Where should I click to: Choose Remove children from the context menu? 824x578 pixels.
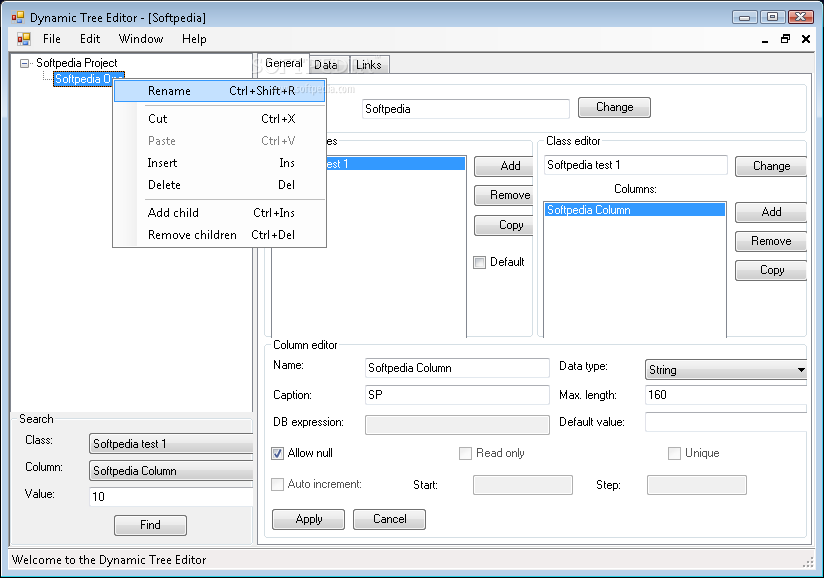pos(220,235)
